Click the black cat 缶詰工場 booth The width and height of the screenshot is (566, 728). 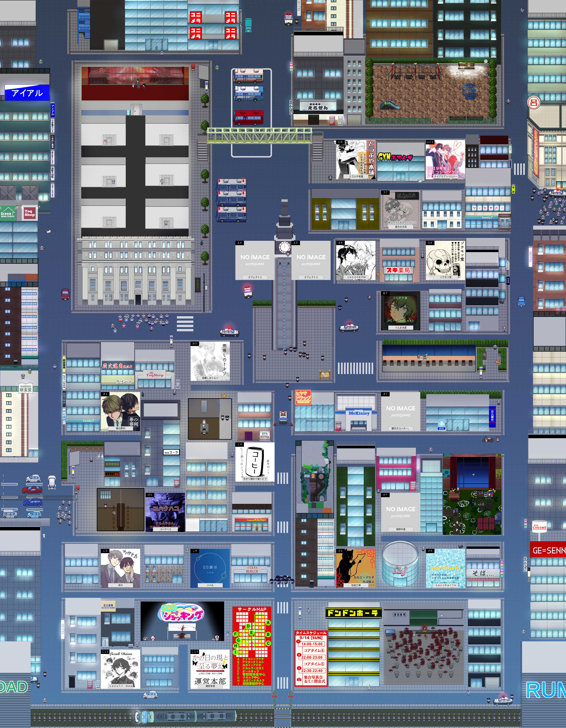coord(356,568)
